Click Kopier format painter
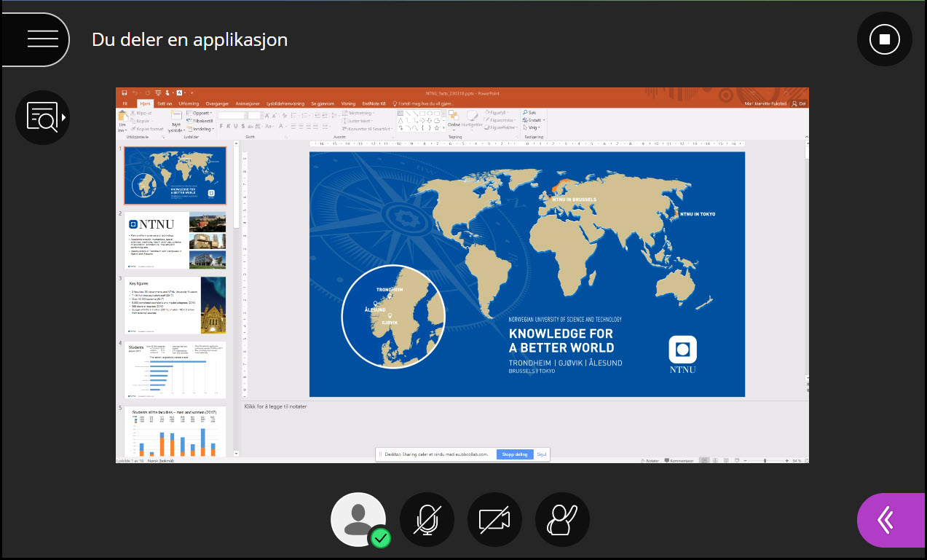The width and height of the screenshot is (927, 560). 147,128
